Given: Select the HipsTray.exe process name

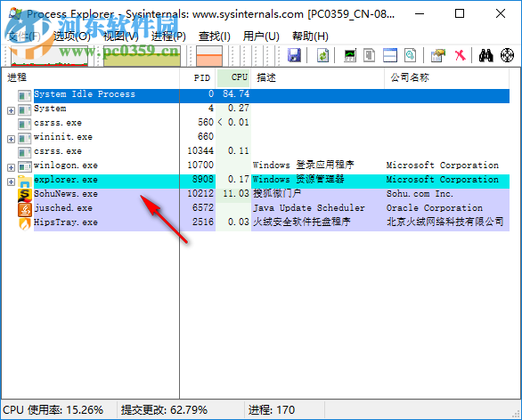Looking at the screenshot, I should click(66, 222).
